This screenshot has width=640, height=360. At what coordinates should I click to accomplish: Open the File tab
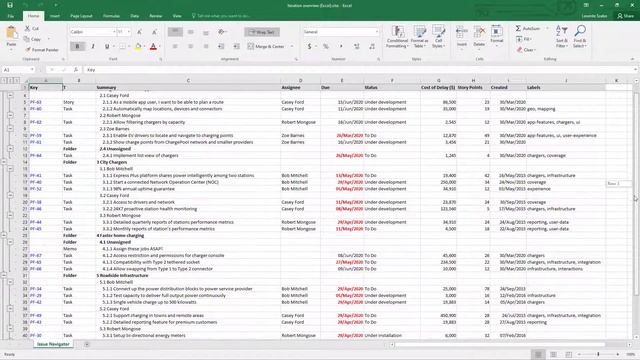[x=11, y=16]
